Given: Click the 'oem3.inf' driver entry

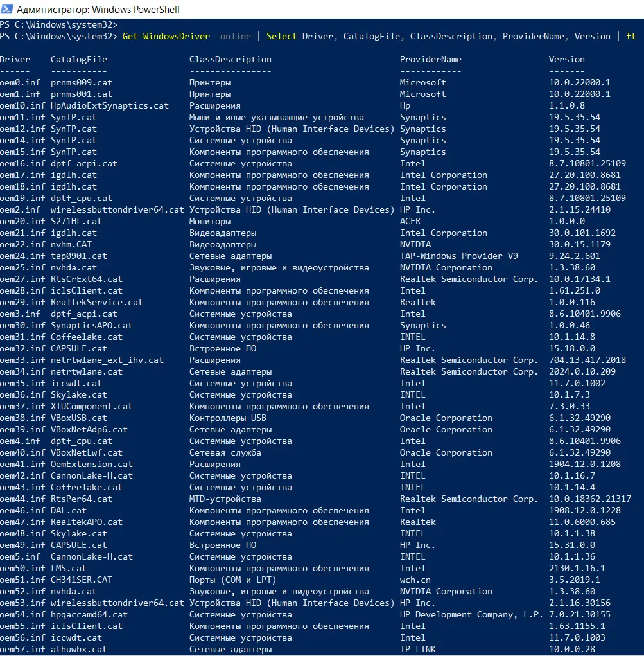Looking at the screenshot, I should click(20, 314).
